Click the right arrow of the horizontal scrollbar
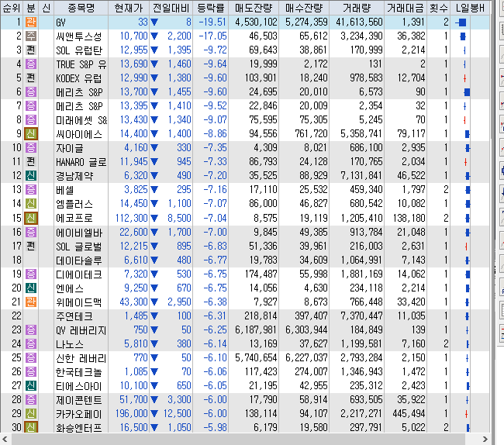Viewport: 504px width, 445px height. click(x=485, y=439)
